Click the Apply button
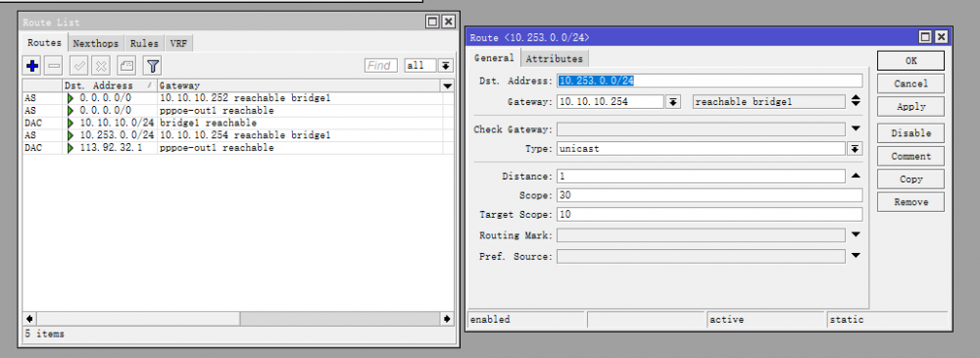 coord(910,106)
